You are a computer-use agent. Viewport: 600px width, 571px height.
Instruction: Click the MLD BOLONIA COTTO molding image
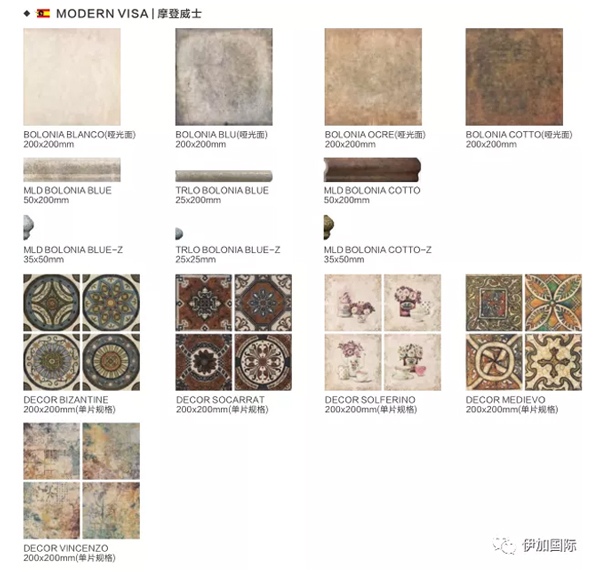372,170
